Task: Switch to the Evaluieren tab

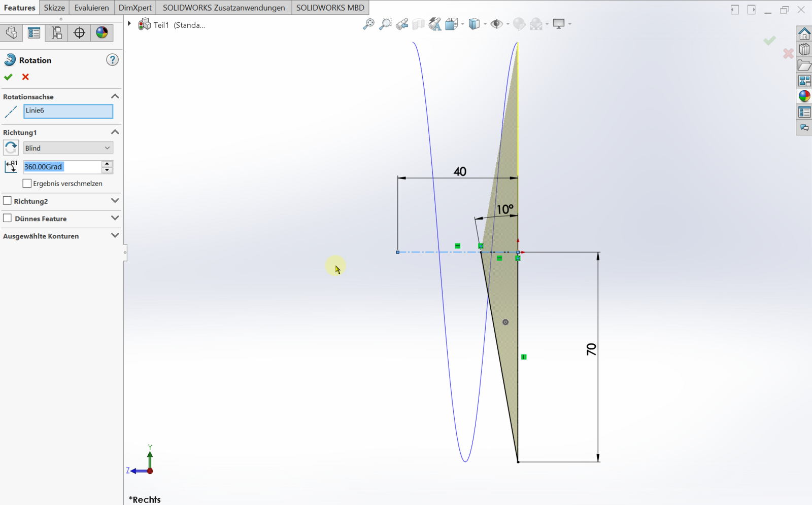Action: coord(91,8)
